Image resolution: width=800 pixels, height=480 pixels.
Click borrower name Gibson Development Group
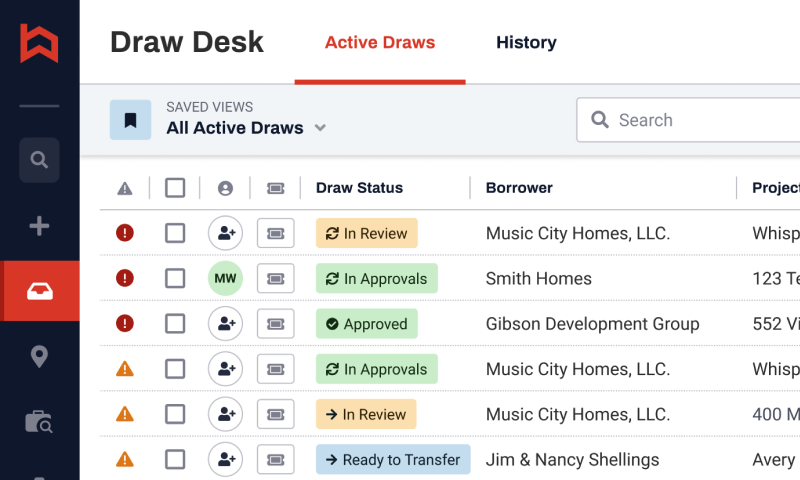pos(592,324)
